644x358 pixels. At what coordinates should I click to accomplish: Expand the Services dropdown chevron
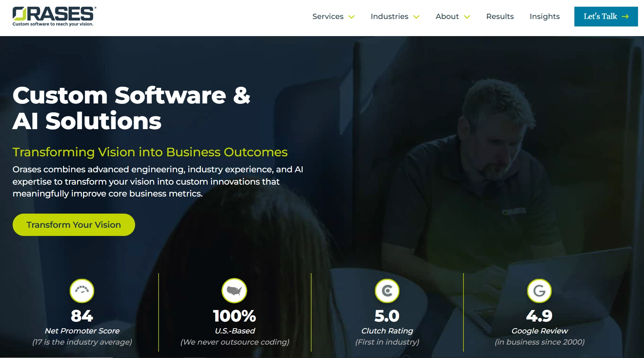tap(351, 17)
